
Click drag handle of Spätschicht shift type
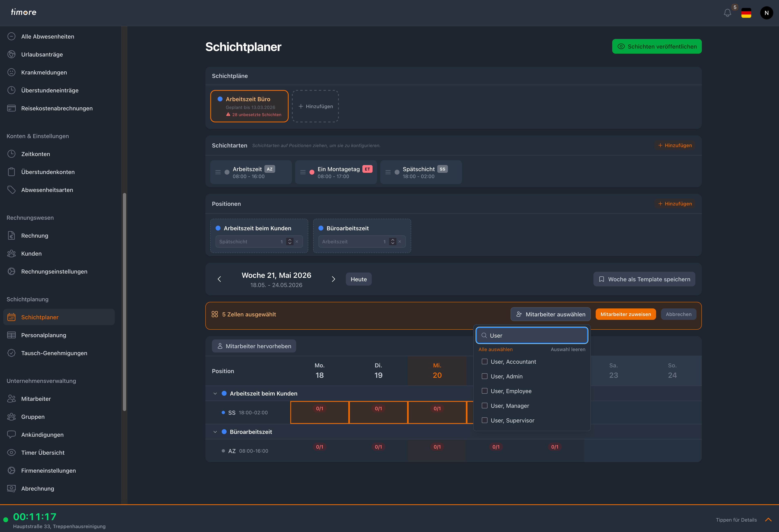coord(388,172)
